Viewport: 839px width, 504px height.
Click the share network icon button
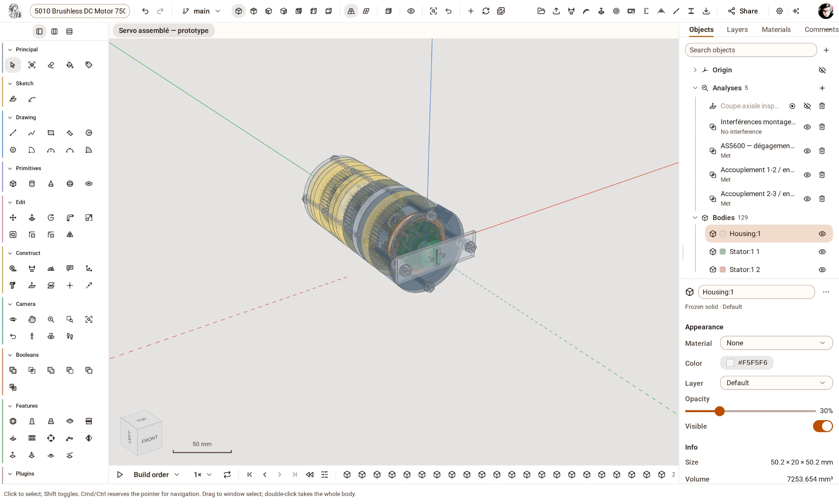click(x=743, y=11)
